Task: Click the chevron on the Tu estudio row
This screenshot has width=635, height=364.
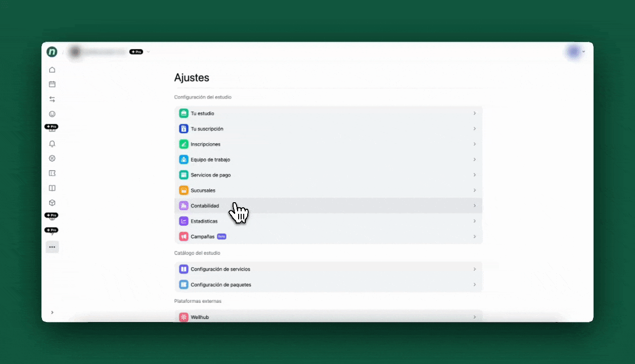Action: [x=474, y=113]
